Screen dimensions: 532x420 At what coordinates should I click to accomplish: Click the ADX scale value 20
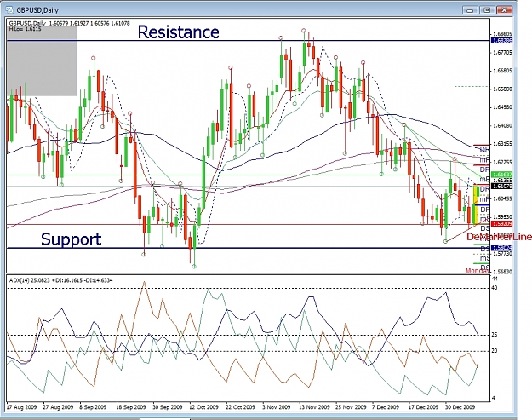click(x=495, y=351)
